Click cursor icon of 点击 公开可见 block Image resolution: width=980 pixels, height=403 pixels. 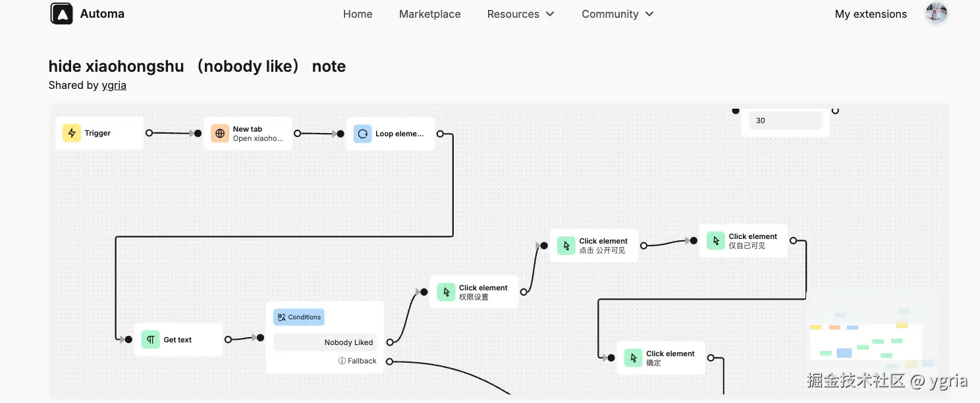click(x=566, y=246)
